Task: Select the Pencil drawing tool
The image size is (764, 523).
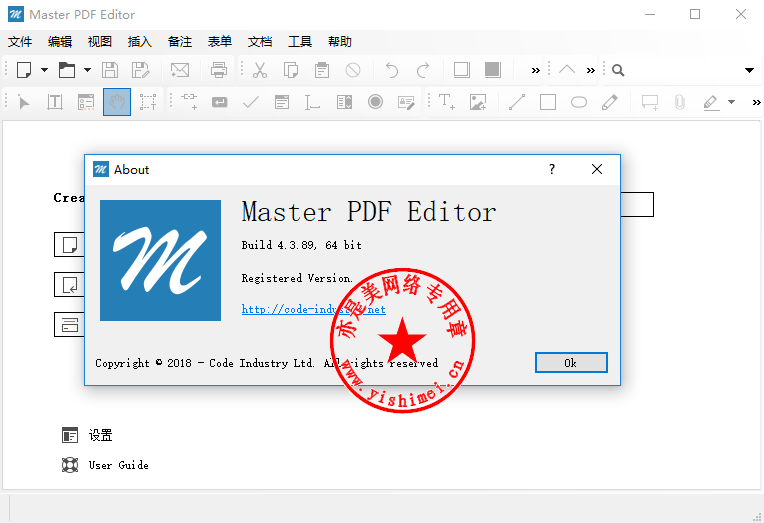Action: pyautogui.click(x=610, y=102)
